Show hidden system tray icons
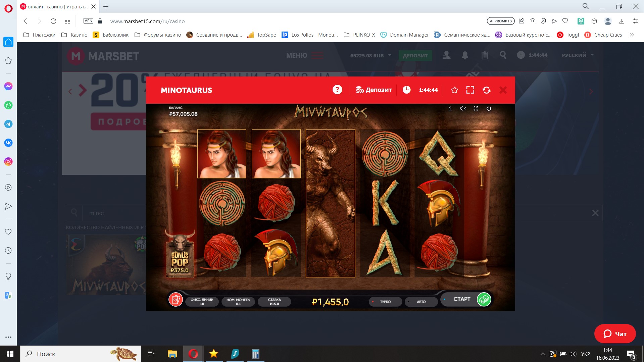Screen dimensions: 644x362 pos(542,354)
